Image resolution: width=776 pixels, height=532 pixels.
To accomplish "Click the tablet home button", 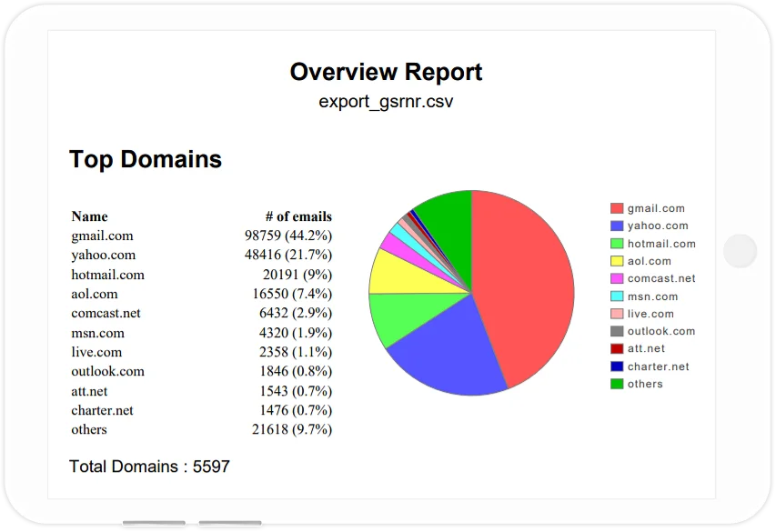I will point(740,251).
